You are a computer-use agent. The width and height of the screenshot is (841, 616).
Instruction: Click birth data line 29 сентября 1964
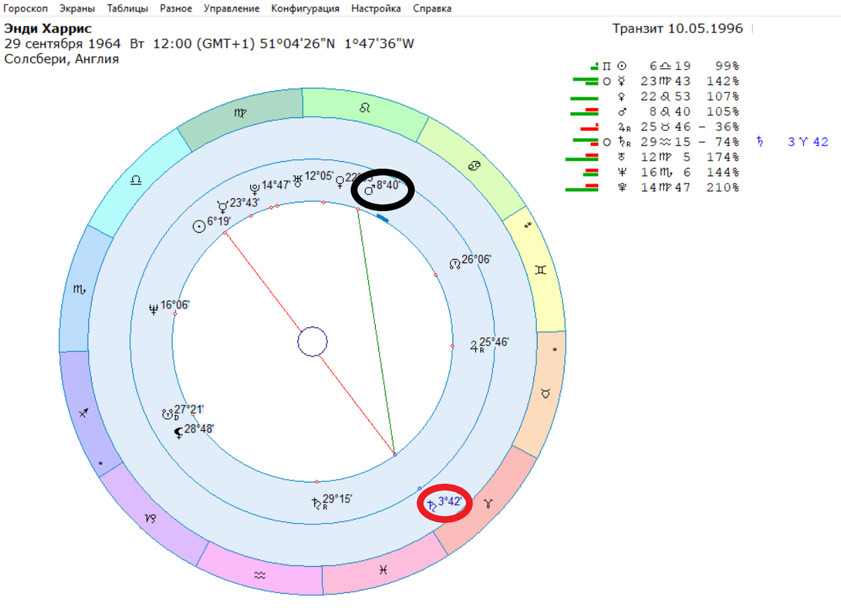tap(210, 43)
